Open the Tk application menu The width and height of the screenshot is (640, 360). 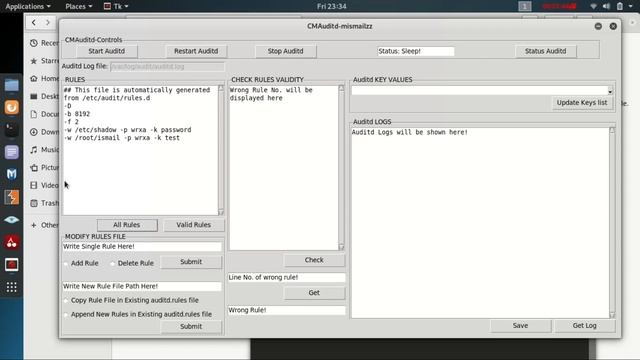116,6
